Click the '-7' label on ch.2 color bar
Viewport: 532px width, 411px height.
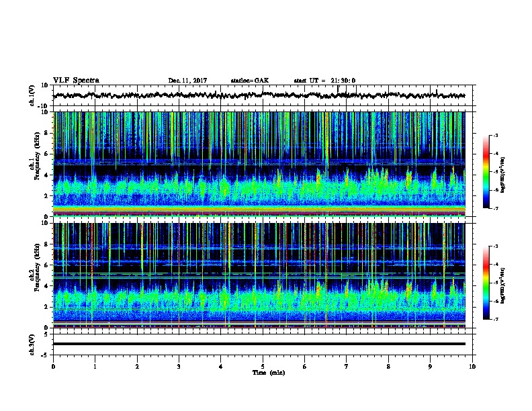point(495,319)
